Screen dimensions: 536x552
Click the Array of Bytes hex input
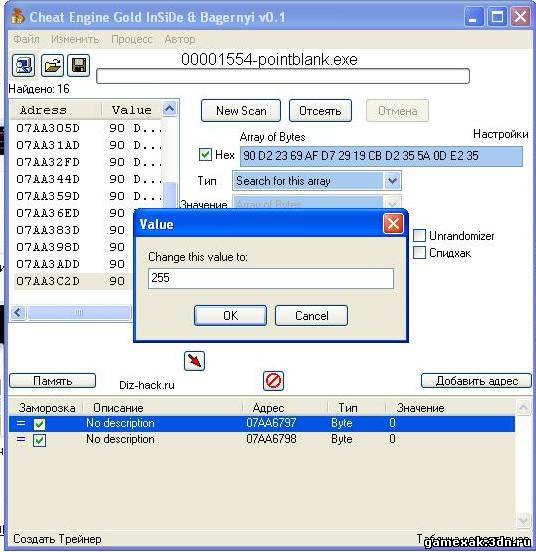pyautogui.click(x=381, y=156)
